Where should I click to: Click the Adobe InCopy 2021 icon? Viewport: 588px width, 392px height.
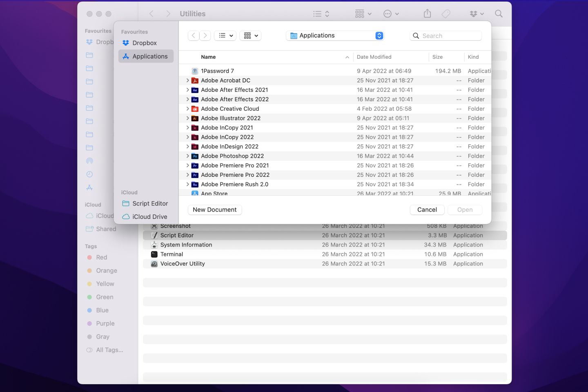(195, 128)
